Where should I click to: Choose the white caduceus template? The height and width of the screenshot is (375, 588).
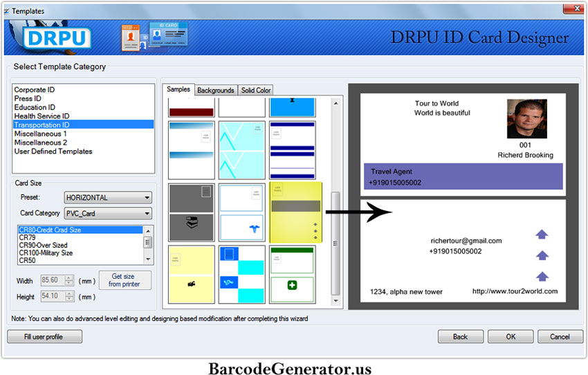point(242,212)
